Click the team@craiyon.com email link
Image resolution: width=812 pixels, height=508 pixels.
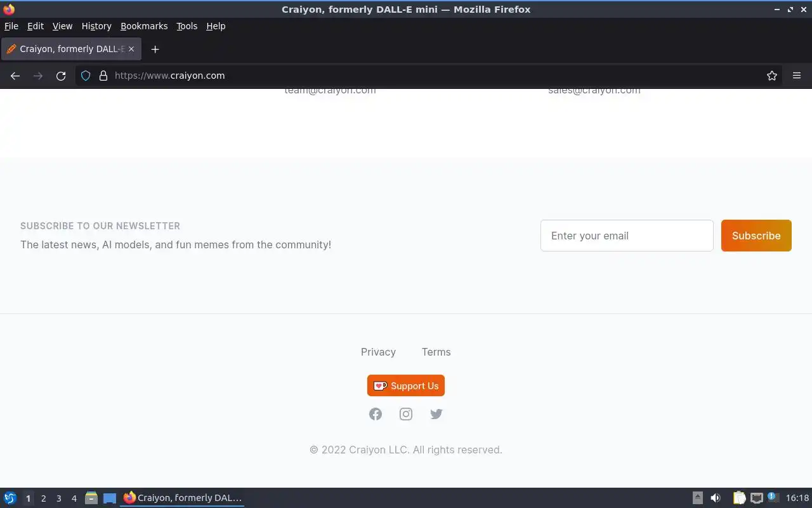click(330, 91)
